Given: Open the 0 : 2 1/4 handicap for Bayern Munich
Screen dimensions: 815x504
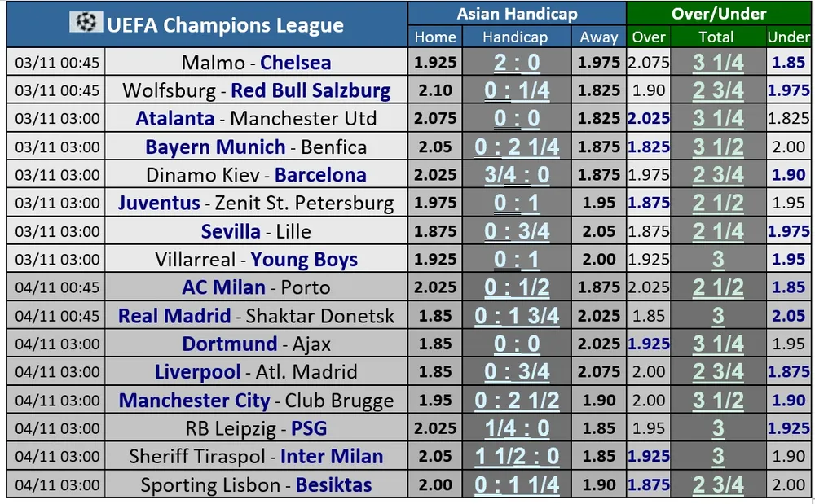Looking at the screenshot, I should (517, 147).
